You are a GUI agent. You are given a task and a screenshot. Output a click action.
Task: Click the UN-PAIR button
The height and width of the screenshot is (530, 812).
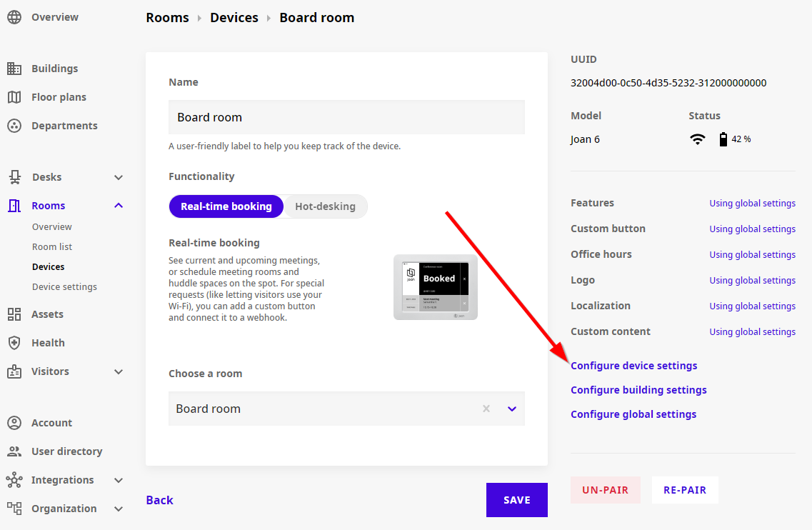coord(605,489)
